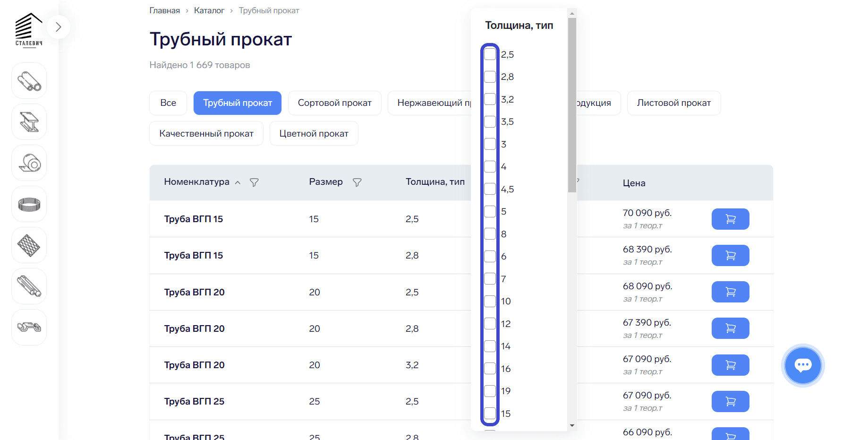Screen dimensions: 868x440
Task: Filter the Номенклатура column with funnel icon
Action: 254,182
